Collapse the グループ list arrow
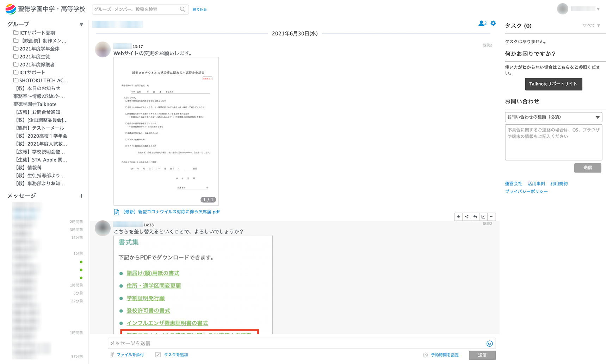The image size is (606, 364). [81, 24]
